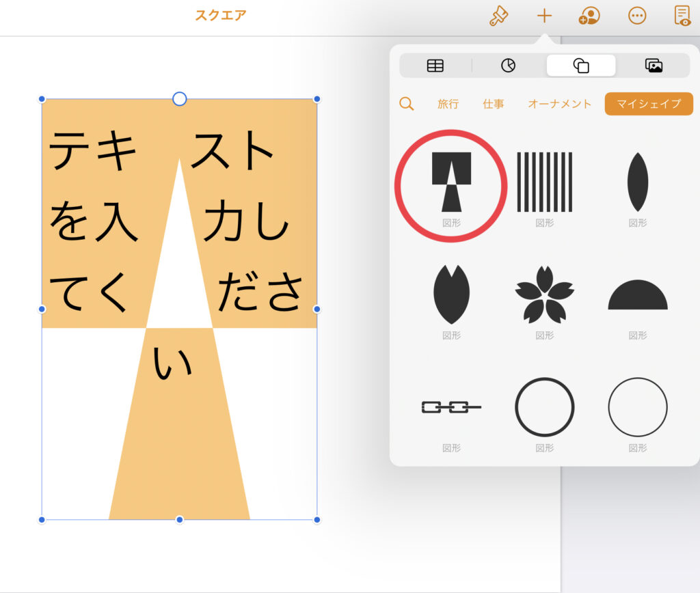Tap the テキ text in the shape
The height and width of the screenshot is (593, 700).
coord(92,150)
